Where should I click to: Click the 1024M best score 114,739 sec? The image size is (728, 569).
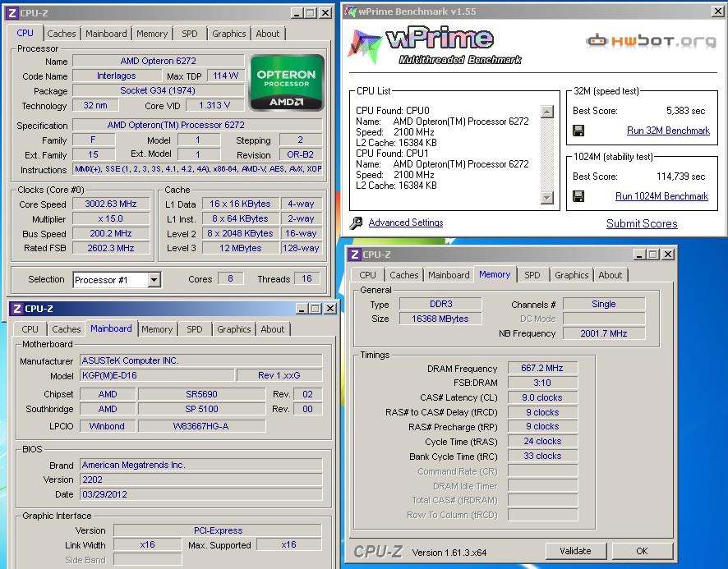click(x=680, y=177)
